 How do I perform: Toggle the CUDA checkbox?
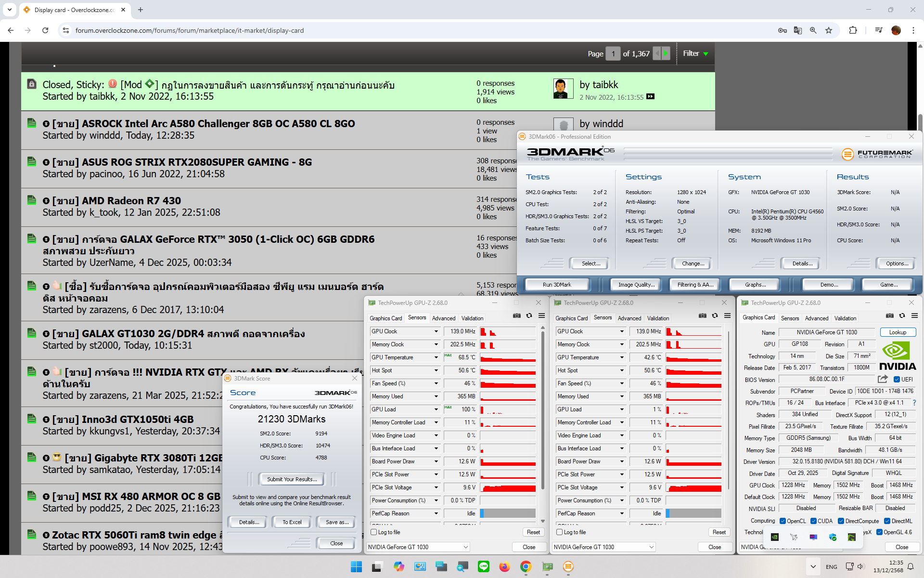[813, 521]
